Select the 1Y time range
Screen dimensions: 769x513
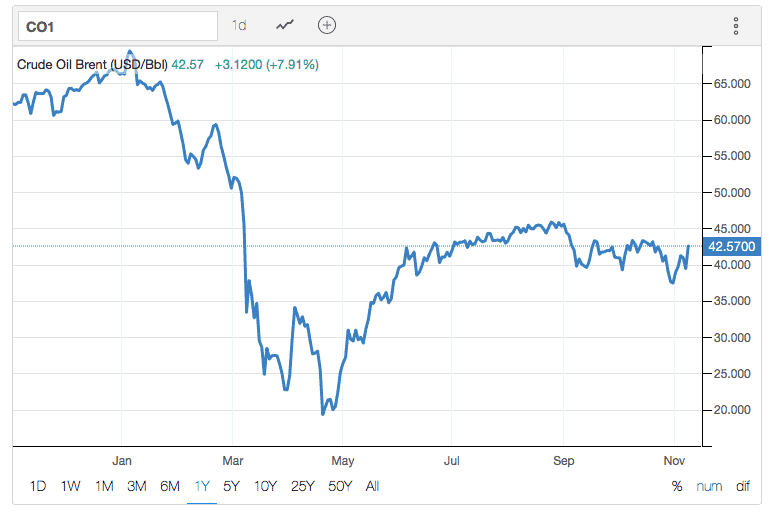202,487
